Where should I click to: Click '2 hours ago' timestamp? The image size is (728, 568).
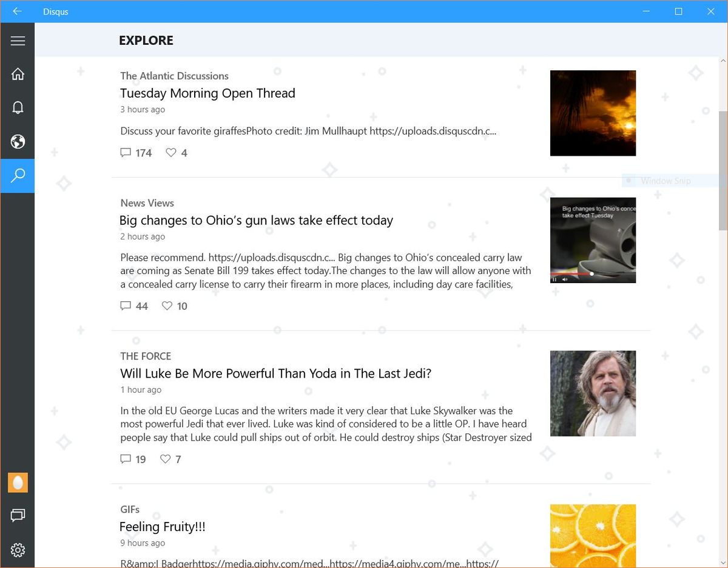pos(143,236)
